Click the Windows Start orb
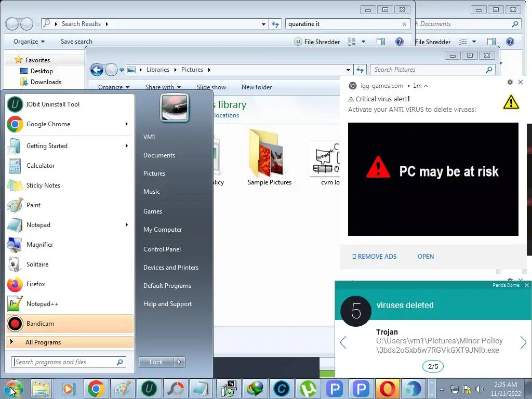This screenshot has height=399, width=532. tap(14, 389)
